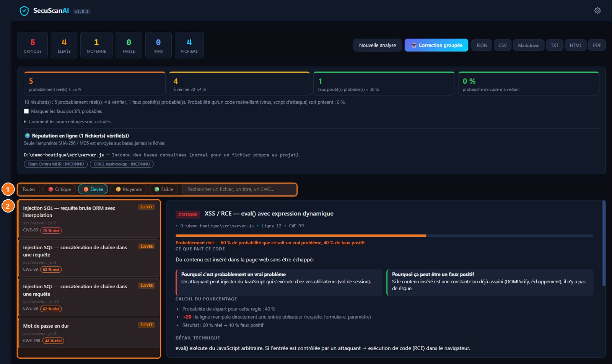Viewport: 612px width, 364px height.
Task: Click the à vérifier 30–54 % summary card
Action: pos(239,83)
